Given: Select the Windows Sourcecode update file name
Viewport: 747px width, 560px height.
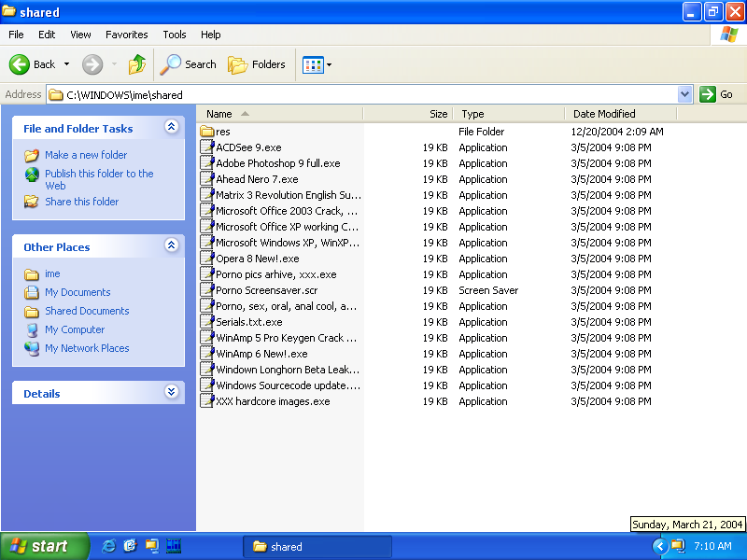Looking at the screenshot, I should point(289,385).
